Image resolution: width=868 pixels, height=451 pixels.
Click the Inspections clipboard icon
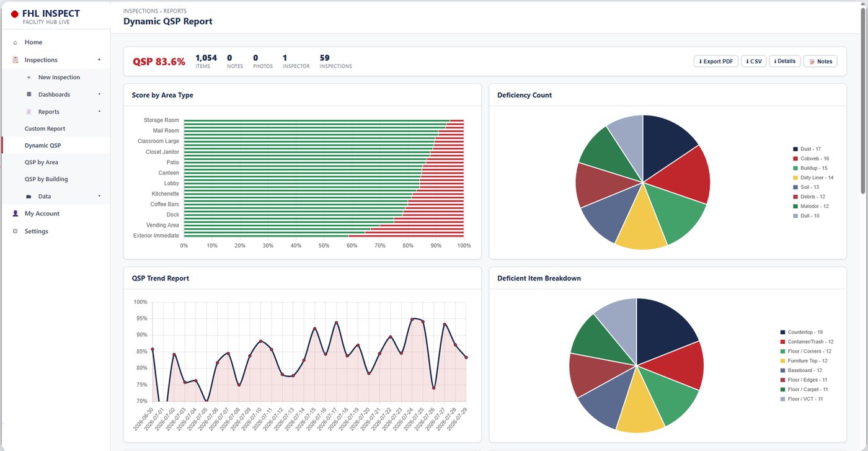(15, 60)
